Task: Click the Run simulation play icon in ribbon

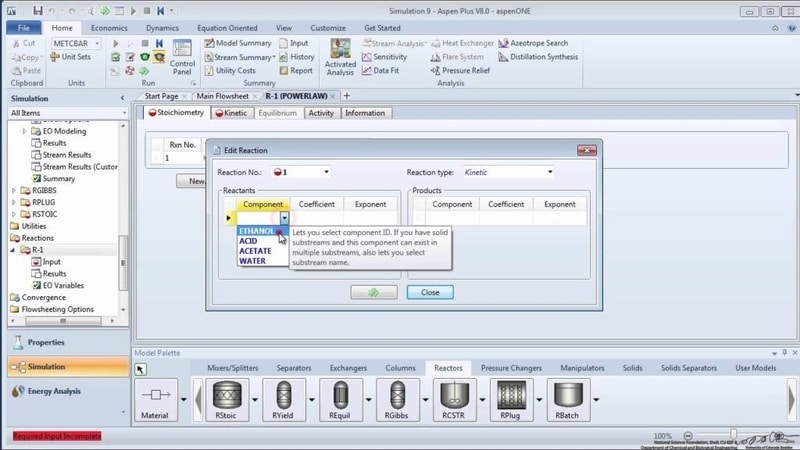Action: pos(115,43)
